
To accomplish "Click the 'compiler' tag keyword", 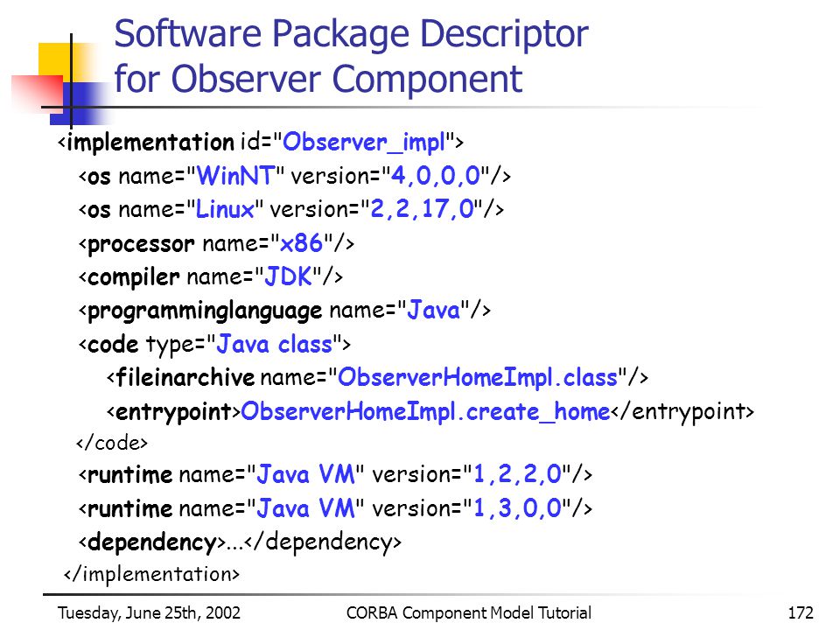I will click(133, 277).
